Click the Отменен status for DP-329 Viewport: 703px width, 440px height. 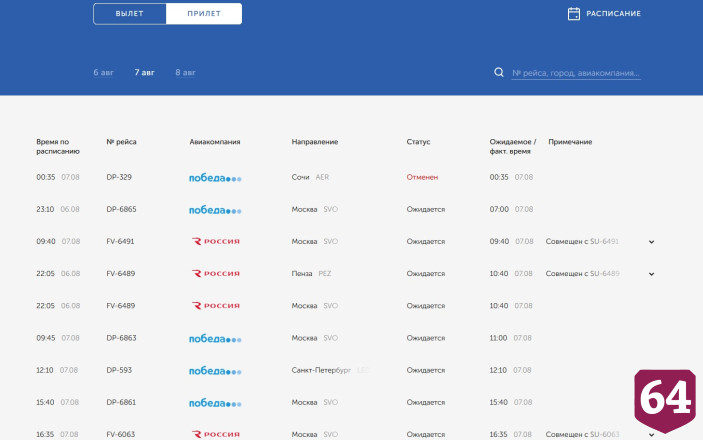pyautogui.click(x=422, y=177)
